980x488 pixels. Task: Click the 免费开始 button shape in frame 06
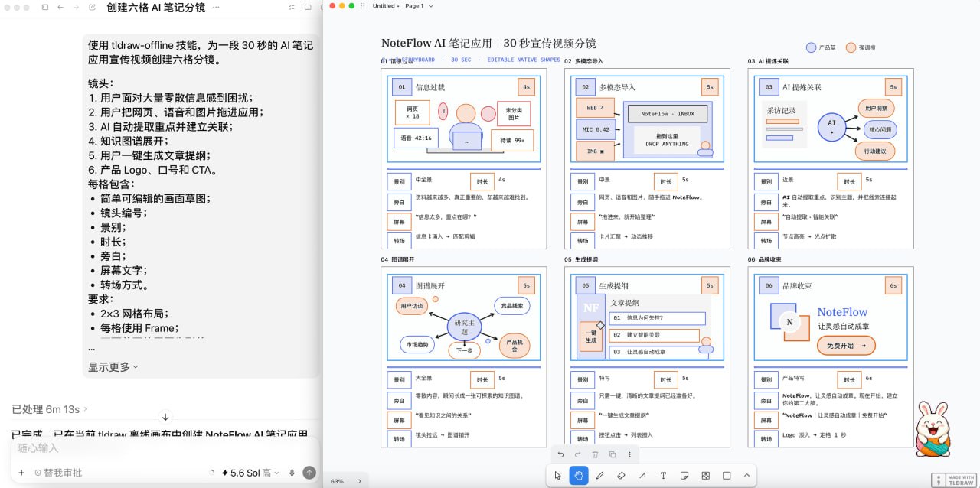pos(846,346)
